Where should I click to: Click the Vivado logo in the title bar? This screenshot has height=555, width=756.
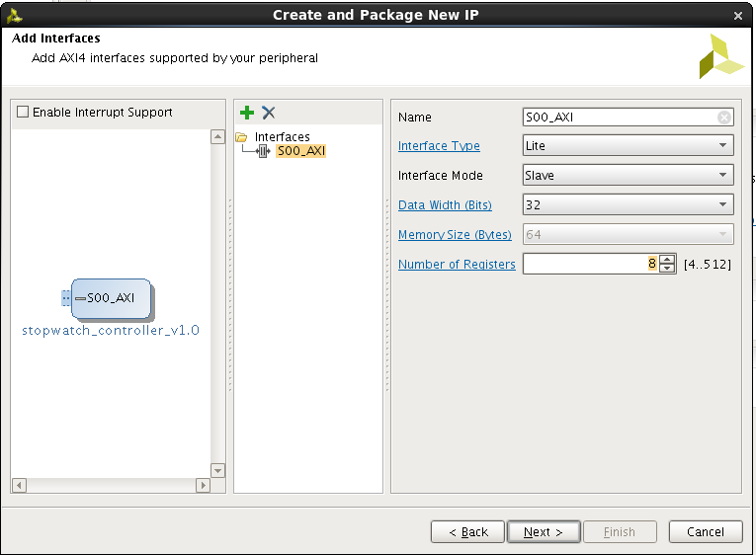click(14, 16)
